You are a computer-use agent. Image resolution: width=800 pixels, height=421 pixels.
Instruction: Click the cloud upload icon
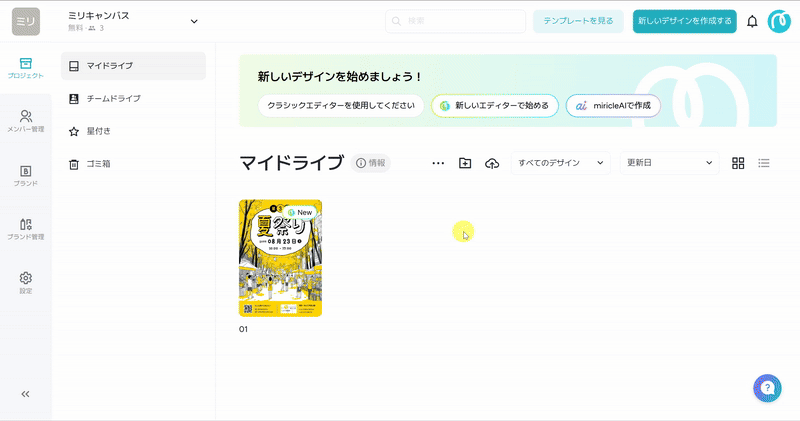pos(491,163)
